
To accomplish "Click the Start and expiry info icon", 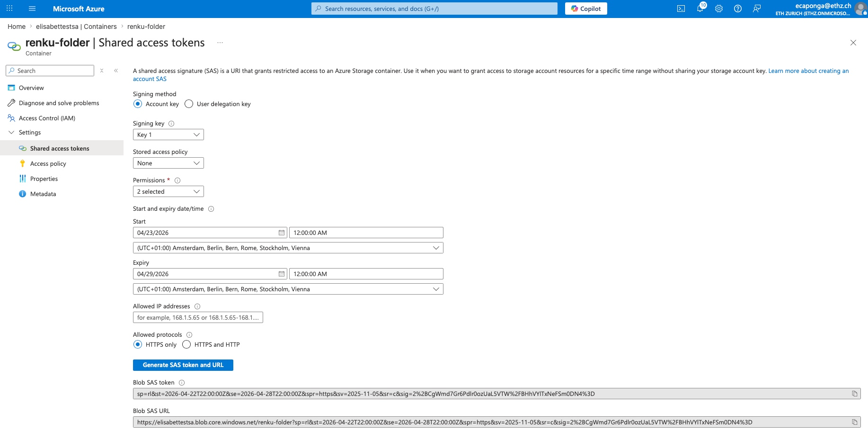I will (x=211, y=209).
